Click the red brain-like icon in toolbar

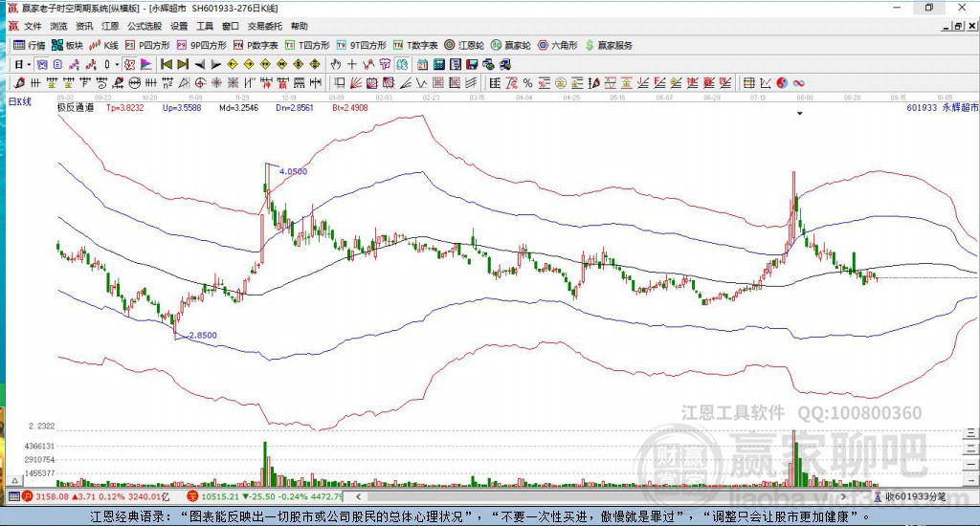pyautogui.click(x=129, y=64)
